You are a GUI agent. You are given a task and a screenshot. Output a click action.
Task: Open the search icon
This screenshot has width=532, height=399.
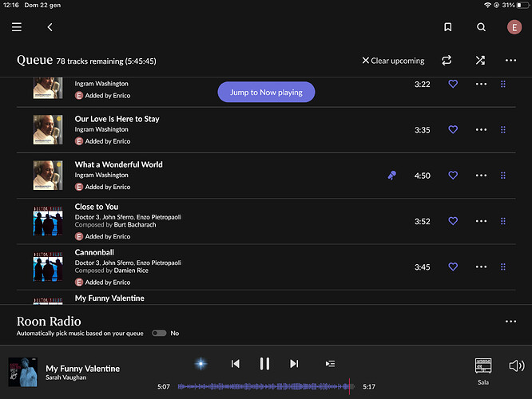point(481,27)
